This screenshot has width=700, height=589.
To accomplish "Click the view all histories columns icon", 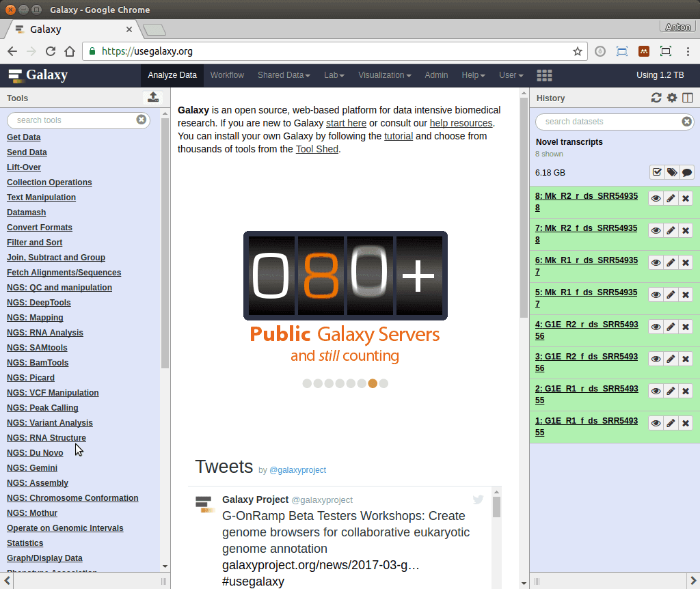I will (688, 98).
